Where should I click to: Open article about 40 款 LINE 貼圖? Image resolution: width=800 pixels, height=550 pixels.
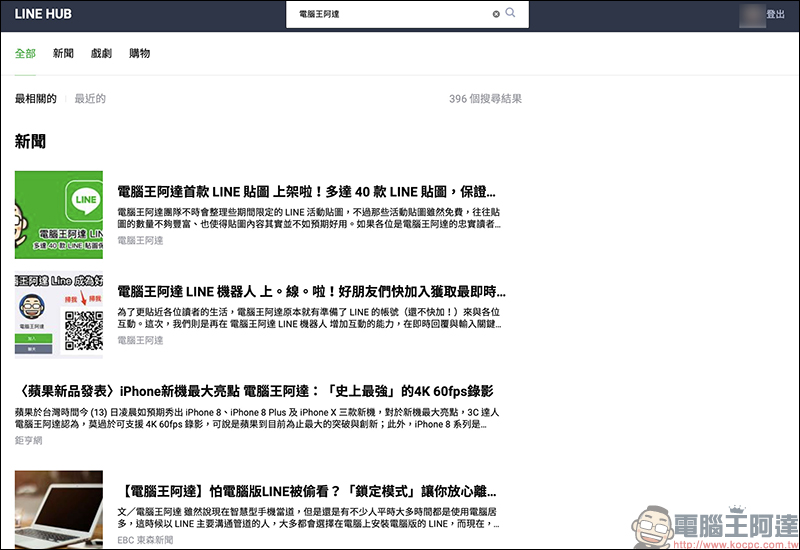pos(306,192)
